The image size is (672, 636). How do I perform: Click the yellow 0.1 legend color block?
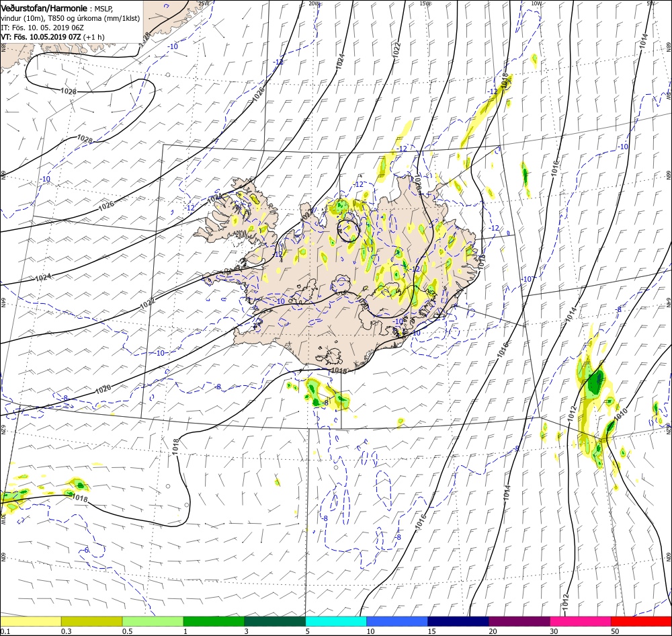[x=30, y=621]
